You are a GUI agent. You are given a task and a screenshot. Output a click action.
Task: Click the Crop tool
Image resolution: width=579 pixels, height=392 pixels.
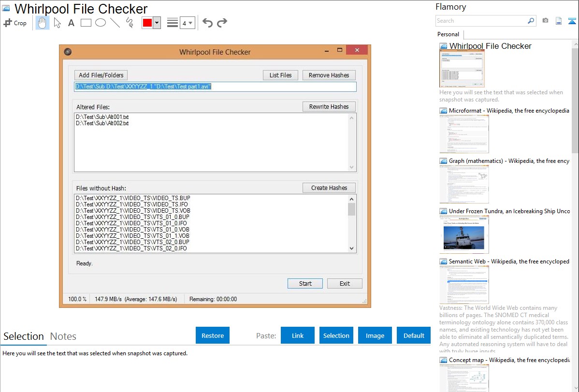(15, 23)
